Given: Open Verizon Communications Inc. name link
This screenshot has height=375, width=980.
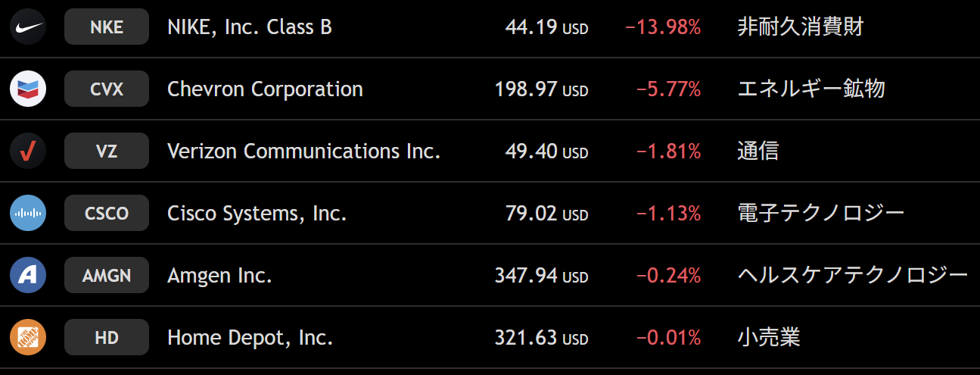Looking at the screenshot, I should coord(303,152).
